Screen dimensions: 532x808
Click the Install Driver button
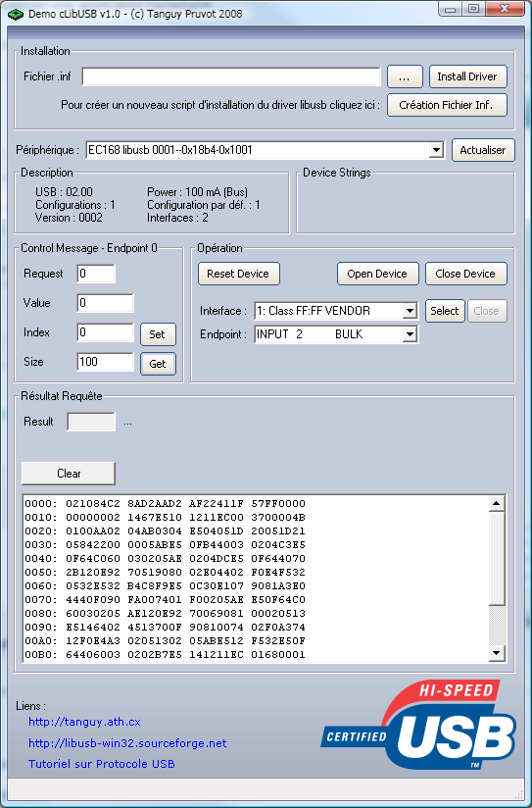tap(467, 76)
